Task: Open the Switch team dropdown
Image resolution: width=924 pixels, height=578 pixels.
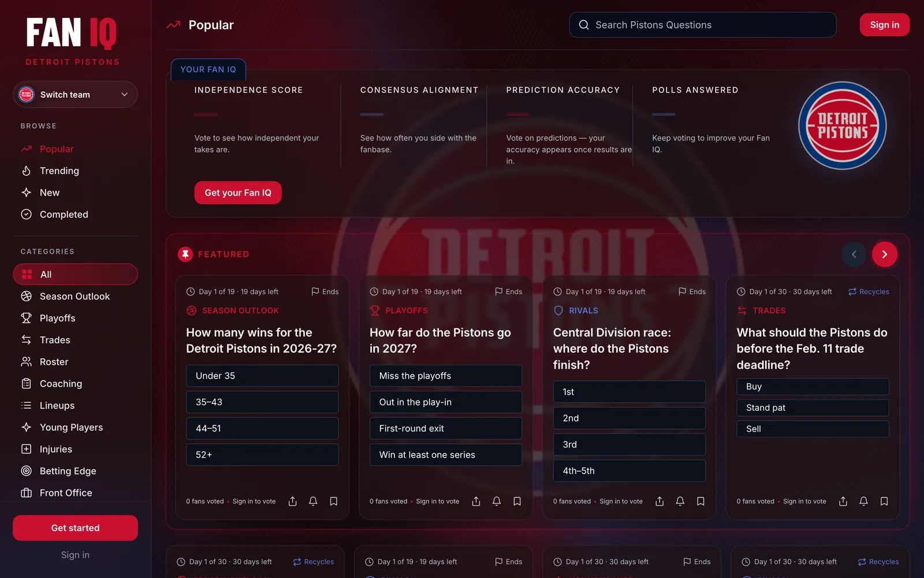Action: click(x=75, y=95)
